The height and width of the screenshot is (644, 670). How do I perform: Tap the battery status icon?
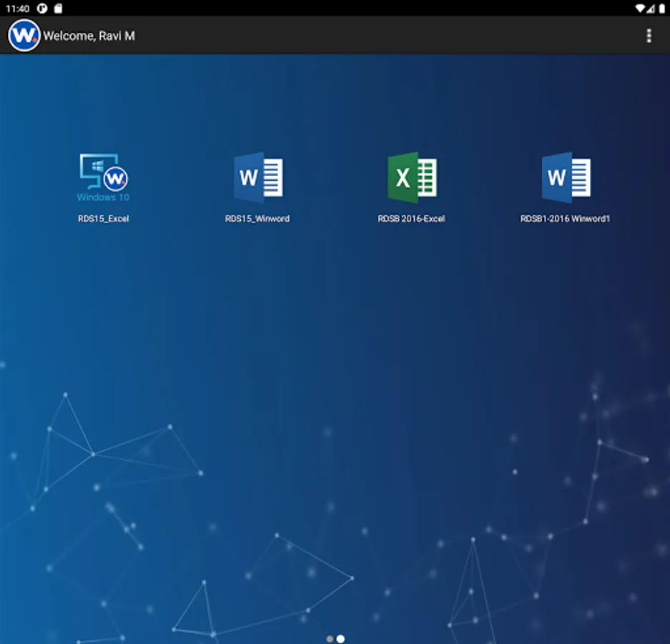pos(662,9)
